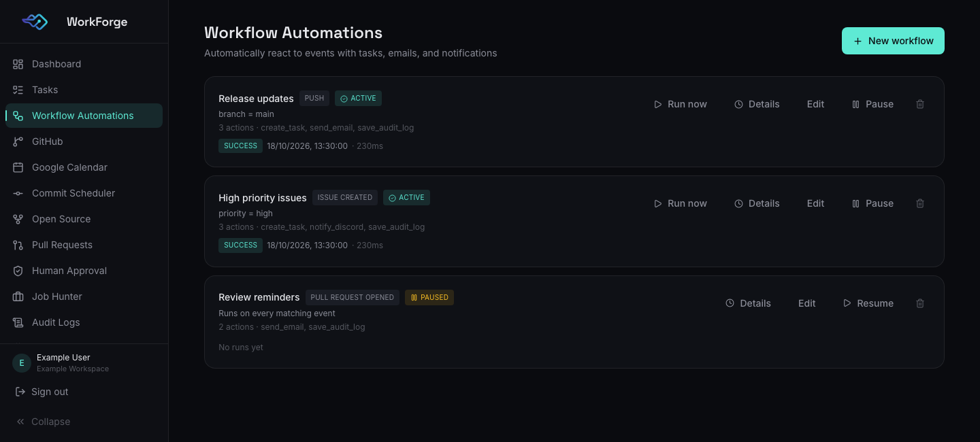Click the High priority issues title
Screen dimensions: 980x442
pyautogui.click(x=263, y=198)
